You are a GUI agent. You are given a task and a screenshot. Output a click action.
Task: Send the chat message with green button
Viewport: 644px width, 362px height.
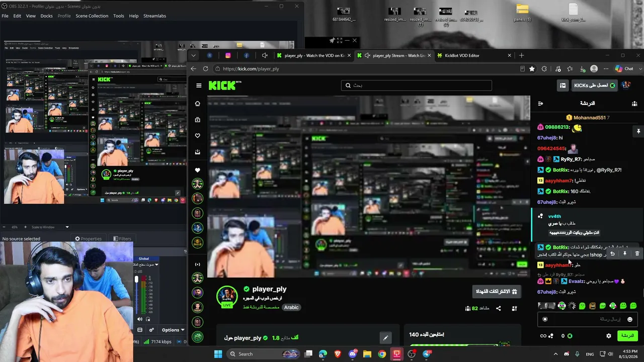[x=627, y=336]
